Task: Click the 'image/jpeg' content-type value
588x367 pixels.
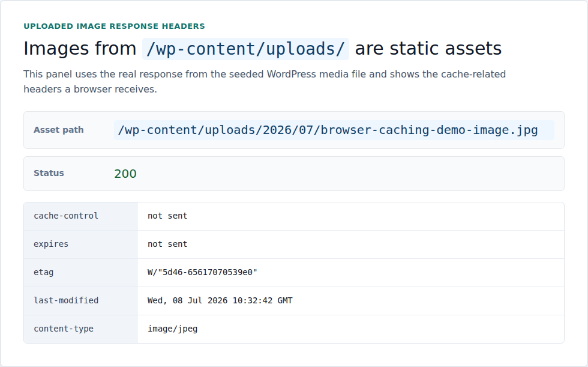Action: pyautogui.click(x=173, y=329)
